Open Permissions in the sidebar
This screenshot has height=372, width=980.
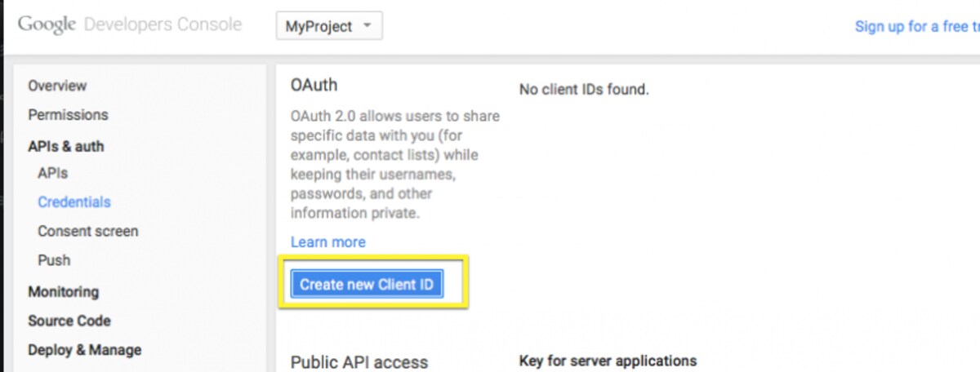68,115
